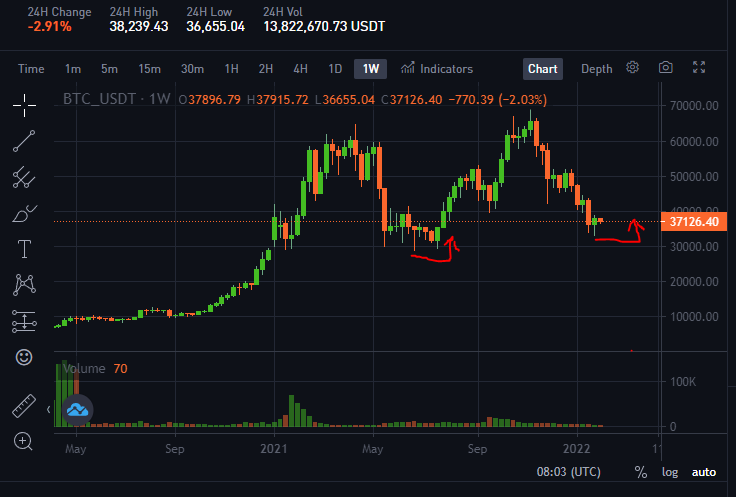736x497 pixels.
Task: Click the 2022 label on time axis
Action: point(576,449)
